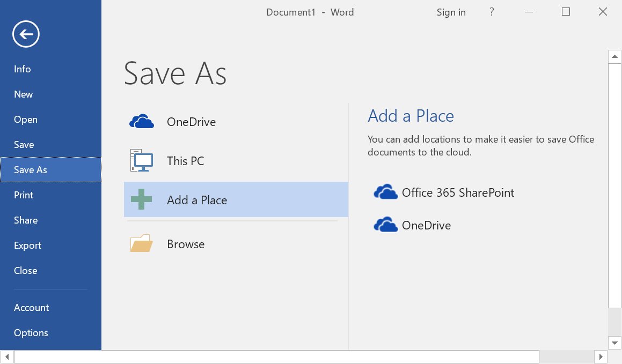Click the 'Save As' page heading

(x=175, y=73)
